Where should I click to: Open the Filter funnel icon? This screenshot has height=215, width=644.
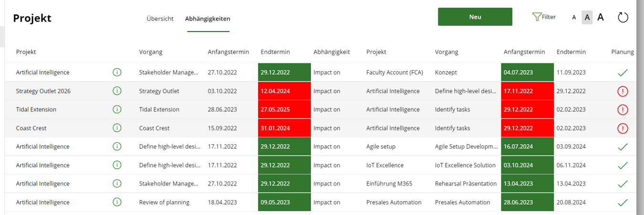click(x=537, y=17)
